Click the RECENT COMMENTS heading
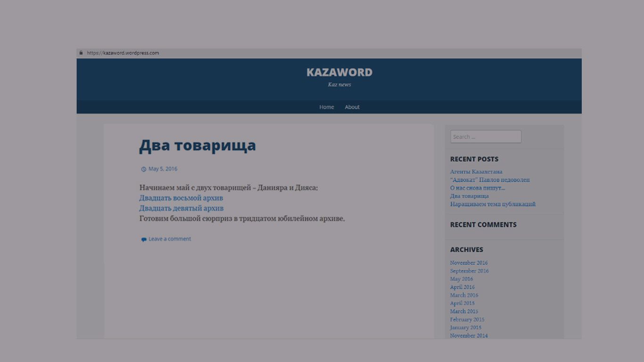The width and height of the screenshot is (644, 362). pyautogui.click(x=483, y=224)
